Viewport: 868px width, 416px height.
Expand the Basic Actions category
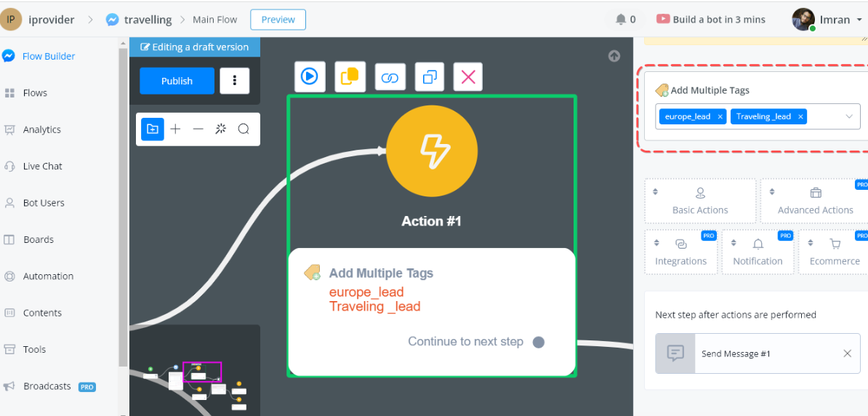[x=699, y=201]
